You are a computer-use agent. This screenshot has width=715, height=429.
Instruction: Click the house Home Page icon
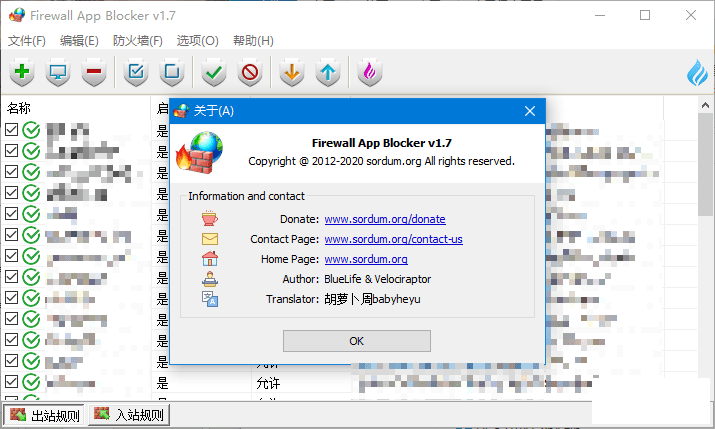(210, 258)
